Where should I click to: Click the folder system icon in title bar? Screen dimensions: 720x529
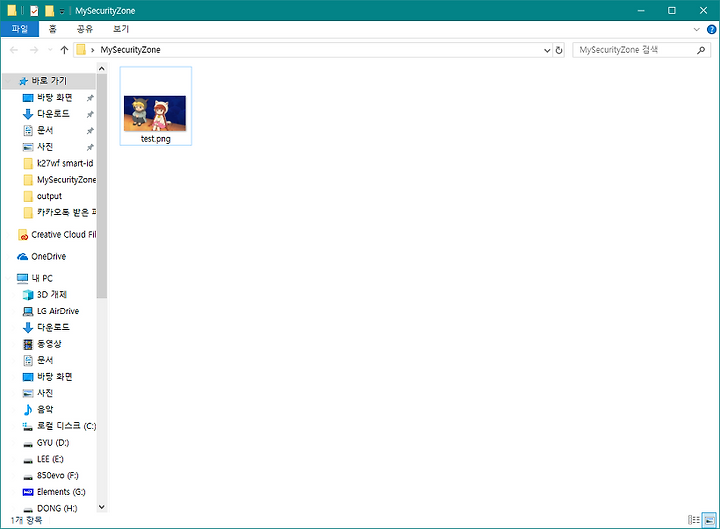click(11, 10)
